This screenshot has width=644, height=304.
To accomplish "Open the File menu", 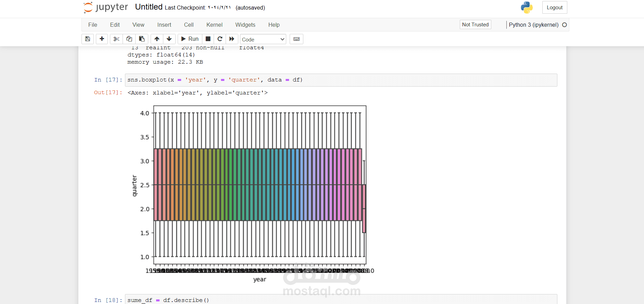I will [93, 25].
